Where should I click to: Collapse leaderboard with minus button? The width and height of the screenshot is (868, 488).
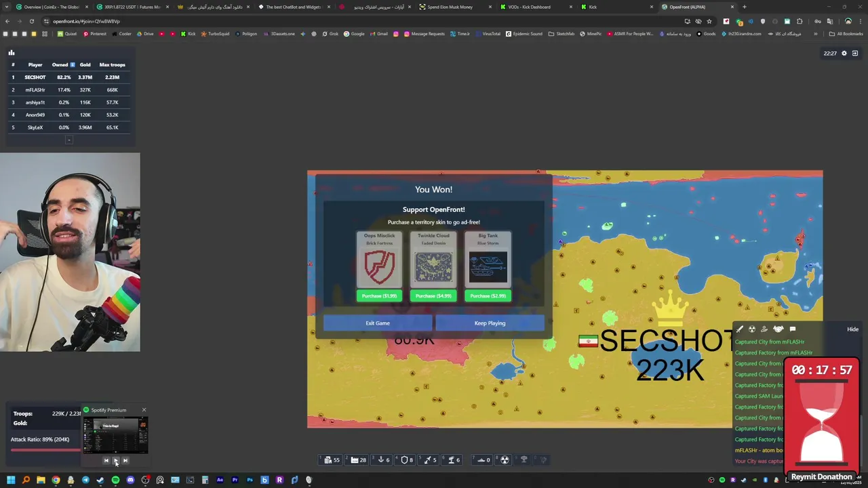point(68,140)
